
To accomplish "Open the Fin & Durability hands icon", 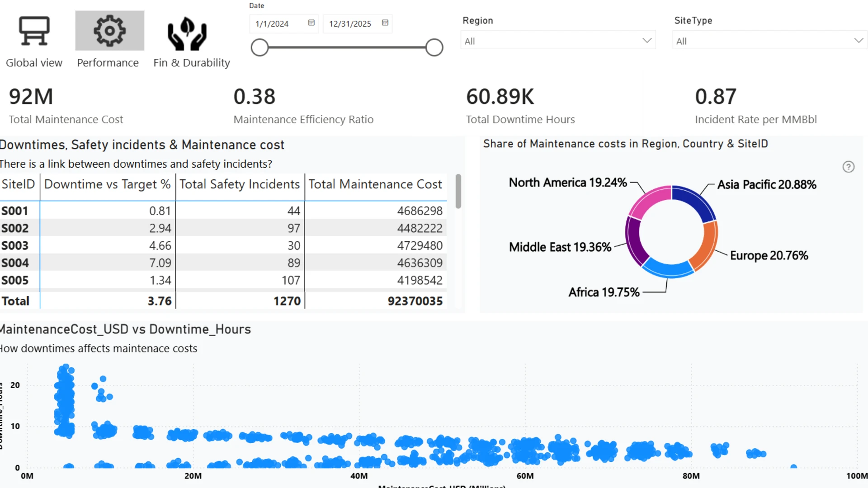I will [x=187, y=33].
